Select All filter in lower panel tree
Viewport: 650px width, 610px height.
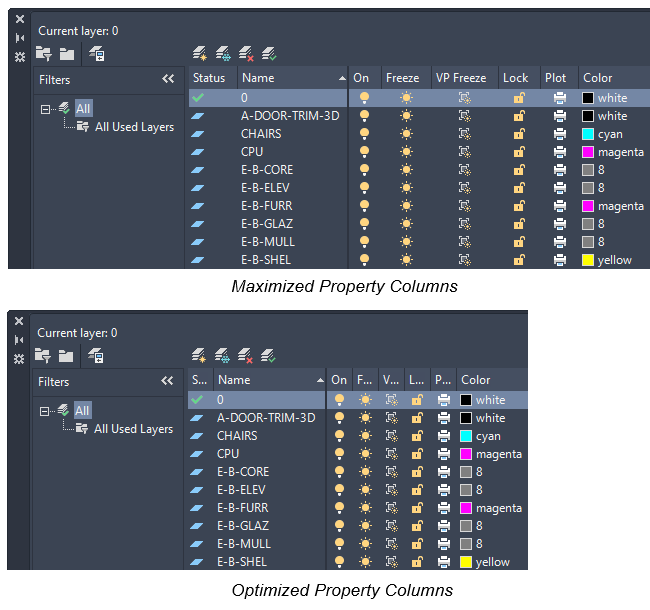coord(82,411)
